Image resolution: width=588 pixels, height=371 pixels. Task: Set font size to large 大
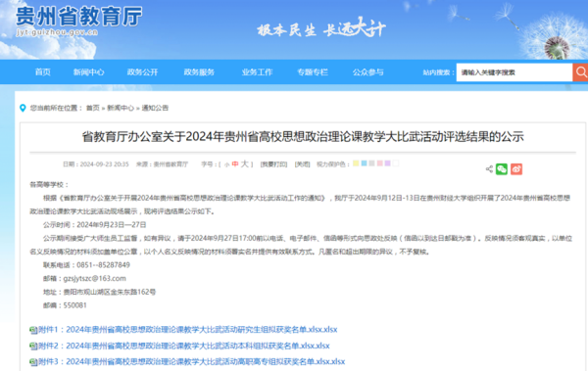point(244,163)
